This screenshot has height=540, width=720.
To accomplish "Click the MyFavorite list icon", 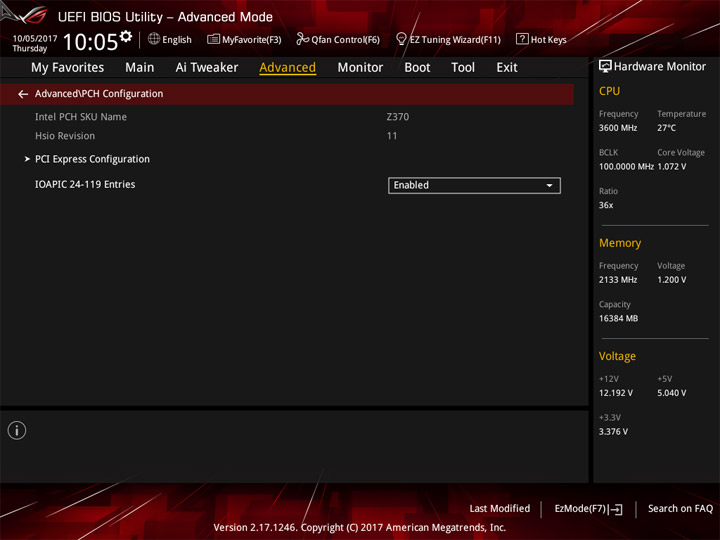I will tap(213, 39).
